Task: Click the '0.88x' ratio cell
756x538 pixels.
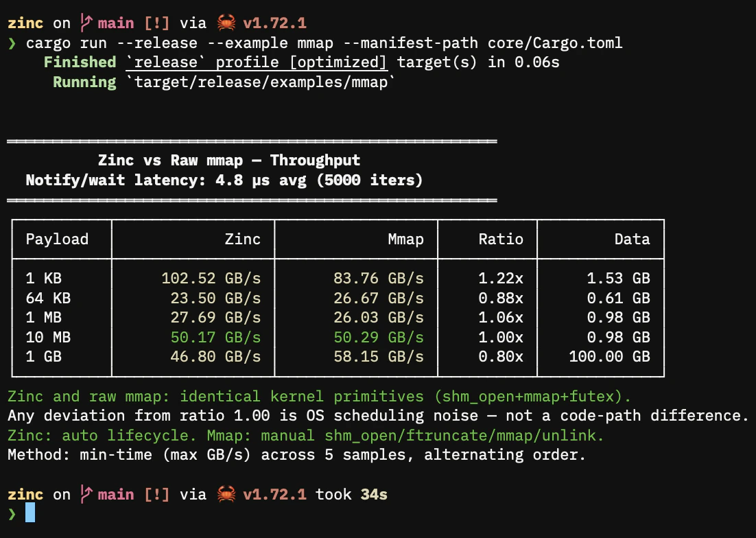Action: [x=501, y=298]
